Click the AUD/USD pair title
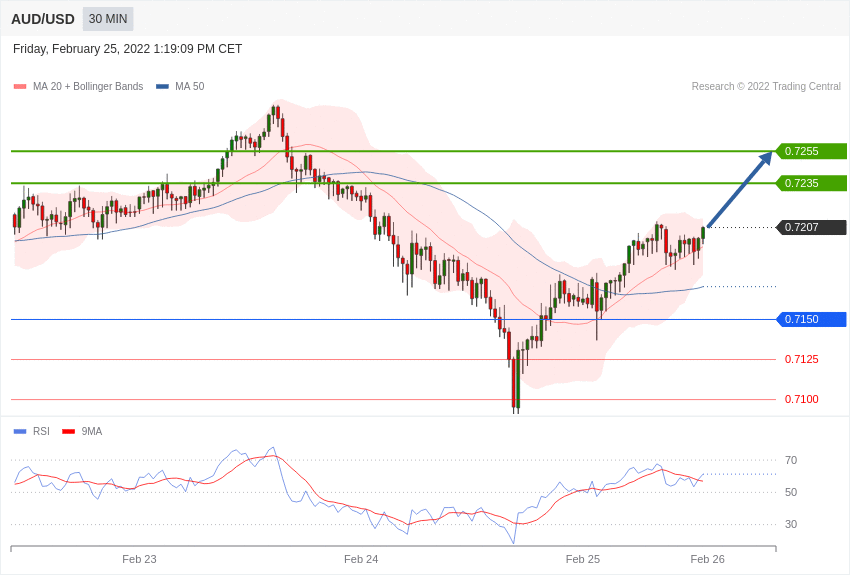The height and width of the screenshot is (576, 850). tap(43, 19)
